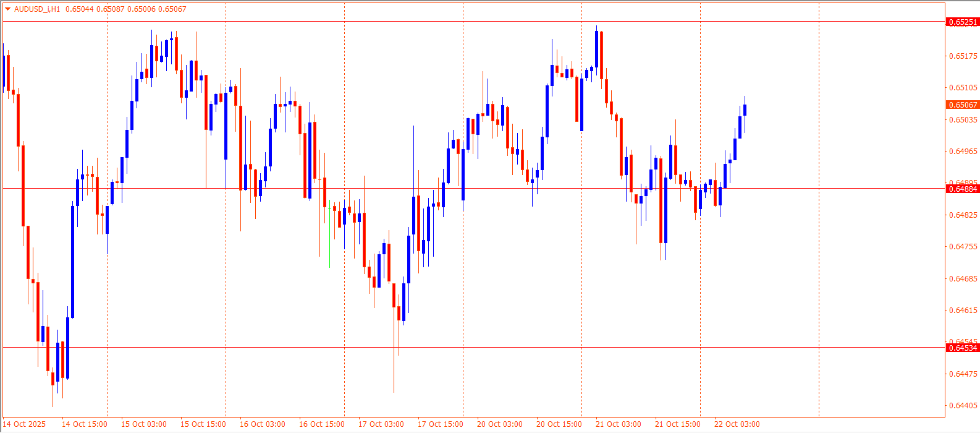Click the 0.65251 red price label
Screen dimensions: 980x433
click(x=963, y=22)
